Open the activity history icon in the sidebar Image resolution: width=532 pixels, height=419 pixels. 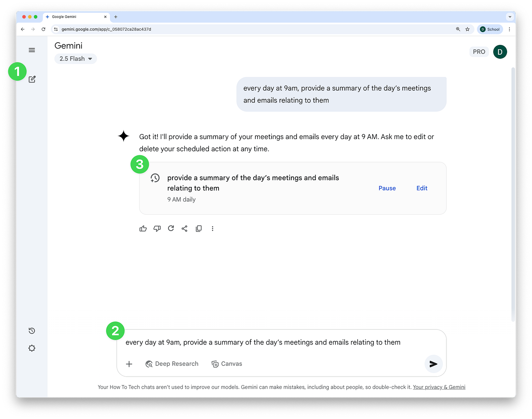[32, 331]
